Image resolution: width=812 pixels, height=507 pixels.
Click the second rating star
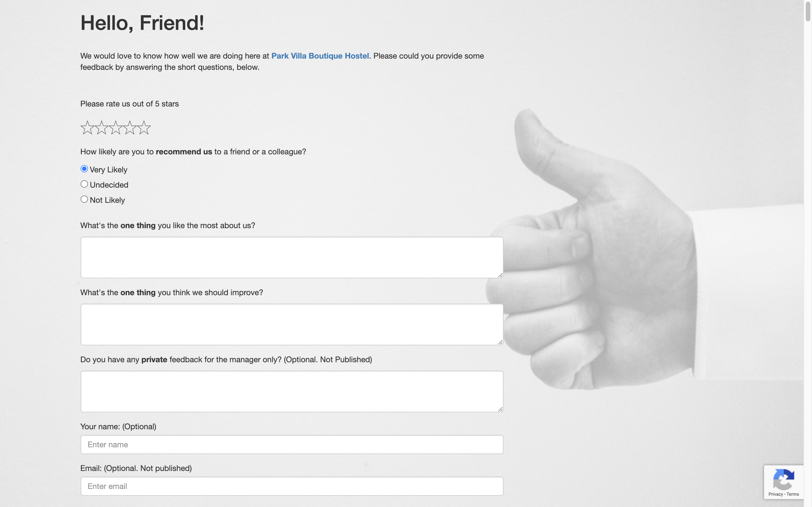tap(101, 128)
